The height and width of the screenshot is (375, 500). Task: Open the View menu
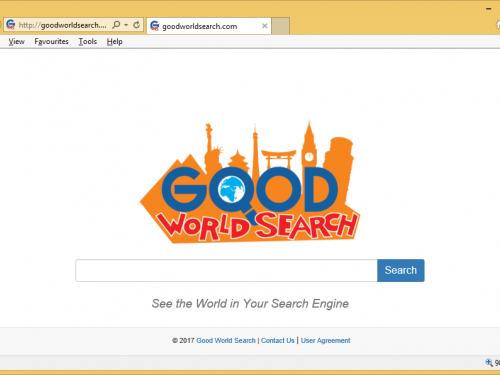pos(16,42)
